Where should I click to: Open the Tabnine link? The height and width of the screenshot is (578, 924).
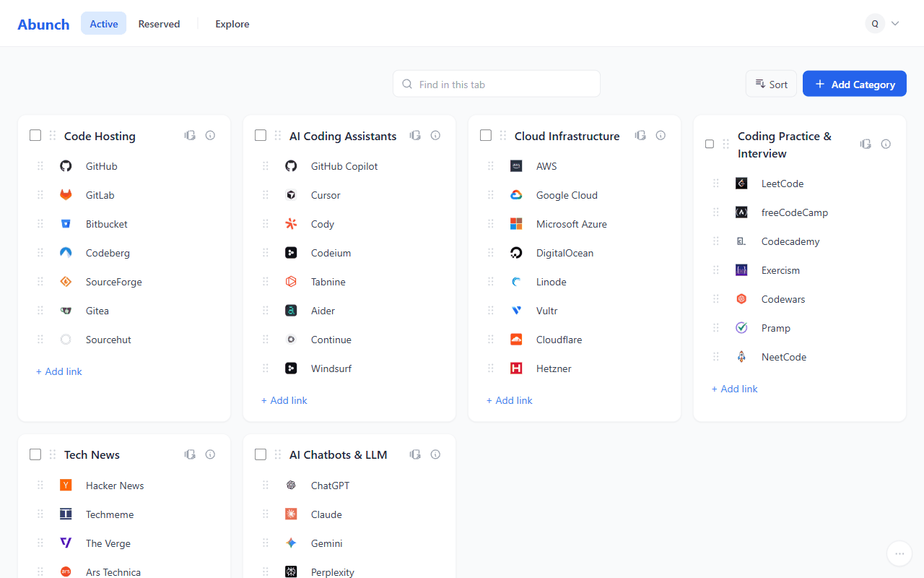click(x=328, y=282)
